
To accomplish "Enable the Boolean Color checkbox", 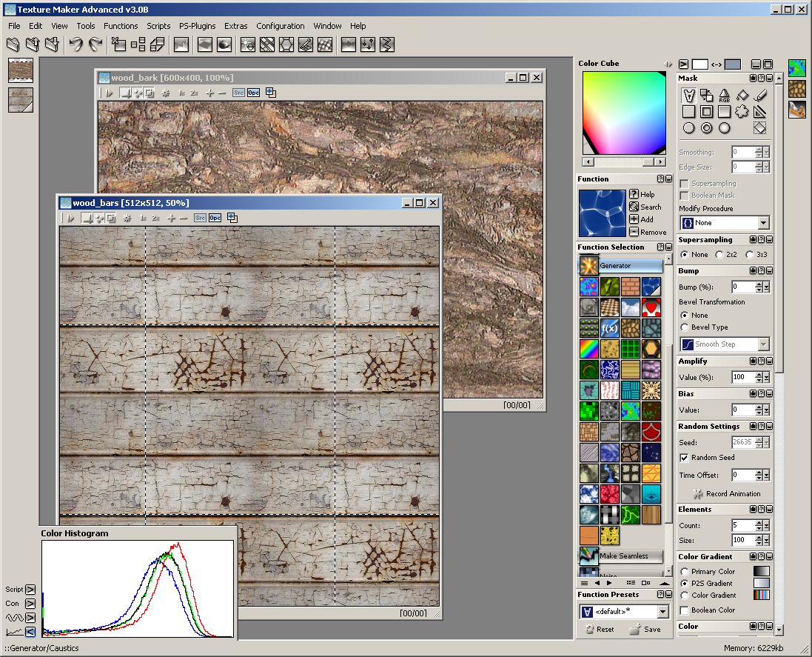I will click(682, 610).
